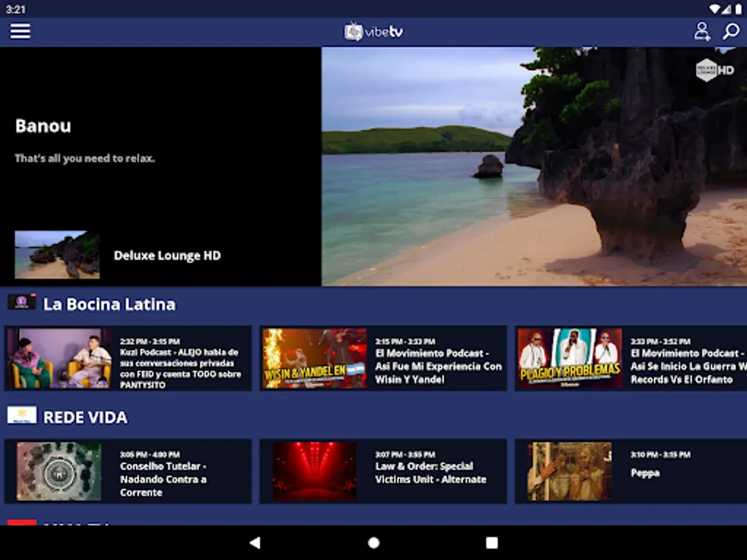Screen dimensions: 747x560
Task: Open the add user account icon
Action: pos(702,31)
